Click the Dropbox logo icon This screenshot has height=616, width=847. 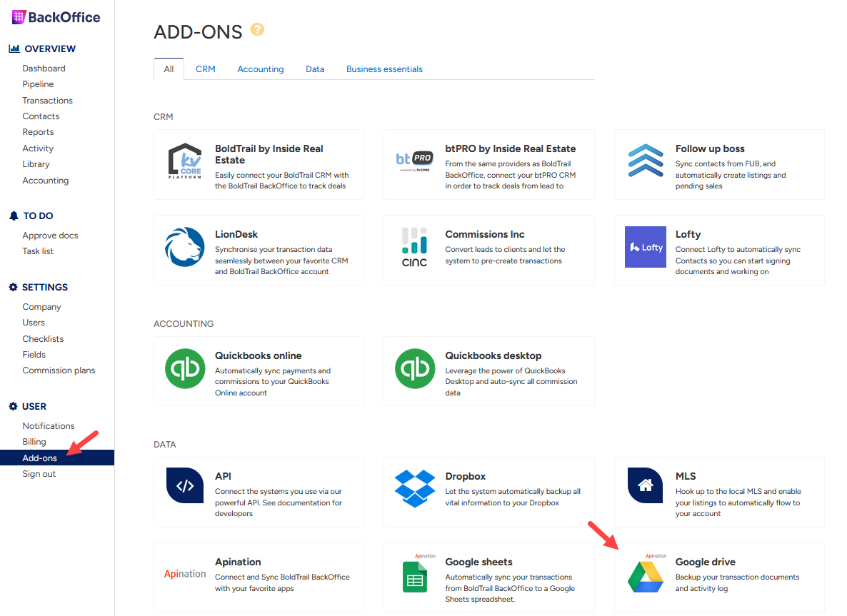(415, 488)
